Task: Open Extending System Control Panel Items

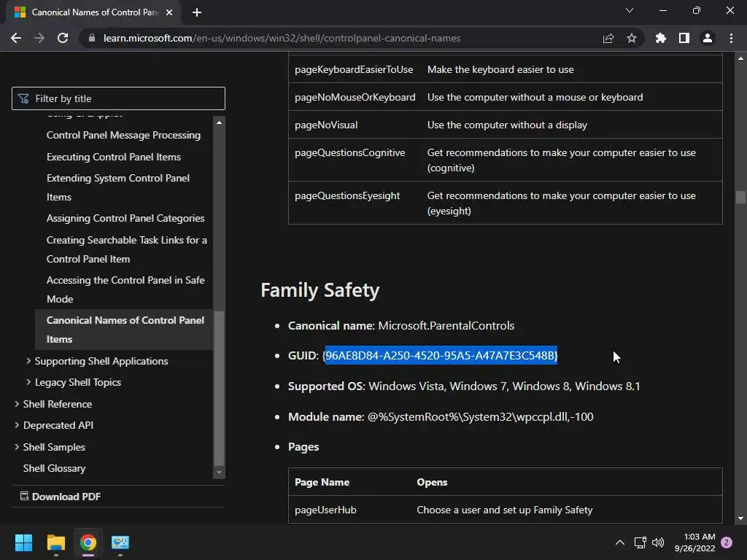Action: coord(117,187)
